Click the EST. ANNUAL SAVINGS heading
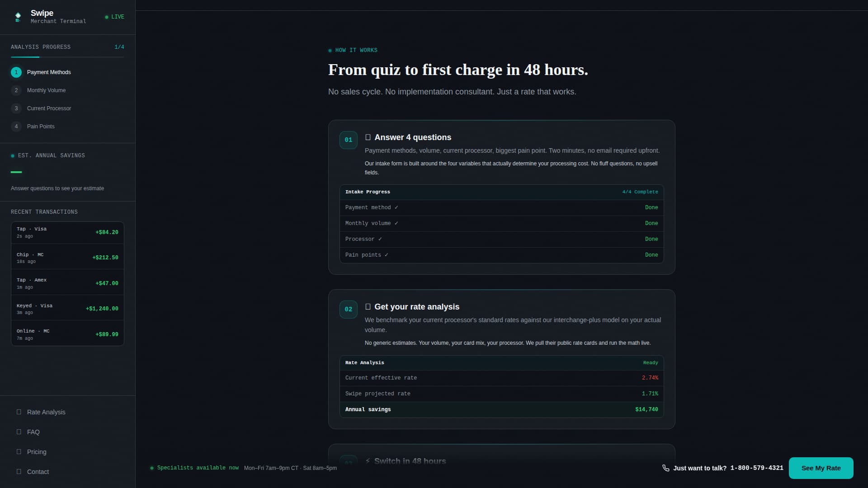Viewport: 868px width, 488px height. [52, 155]
